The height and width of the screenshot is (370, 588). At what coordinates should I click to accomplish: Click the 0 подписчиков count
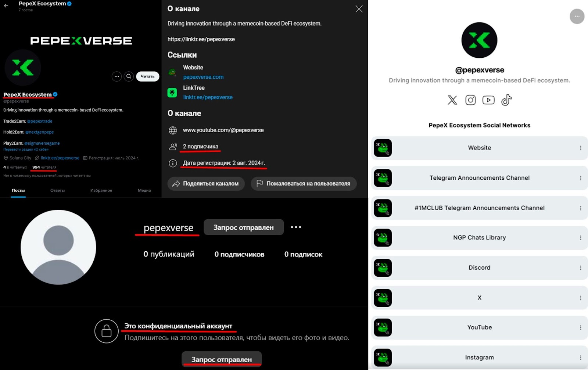(239, 254)
